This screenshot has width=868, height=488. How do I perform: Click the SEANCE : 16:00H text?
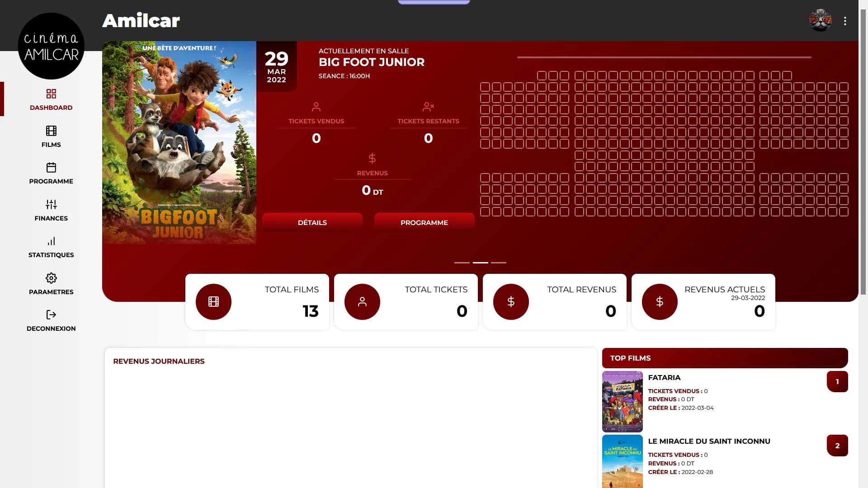point(344,76)
